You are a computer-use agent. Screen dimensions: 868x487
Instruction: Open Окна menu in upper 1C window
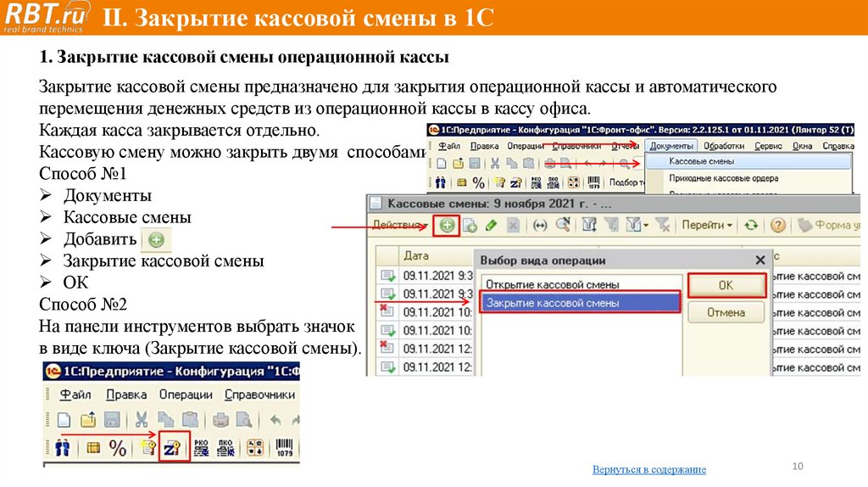click(x=802, y=146)
